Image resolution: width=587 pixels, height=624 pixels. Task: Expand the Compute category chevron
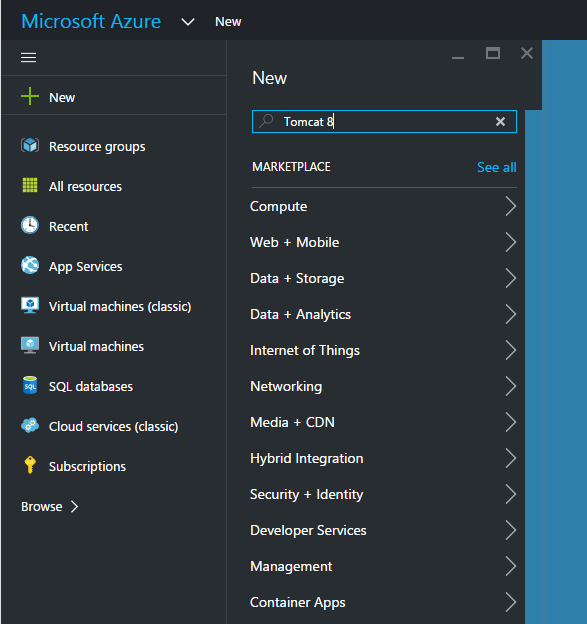click(x=511, y=206)
